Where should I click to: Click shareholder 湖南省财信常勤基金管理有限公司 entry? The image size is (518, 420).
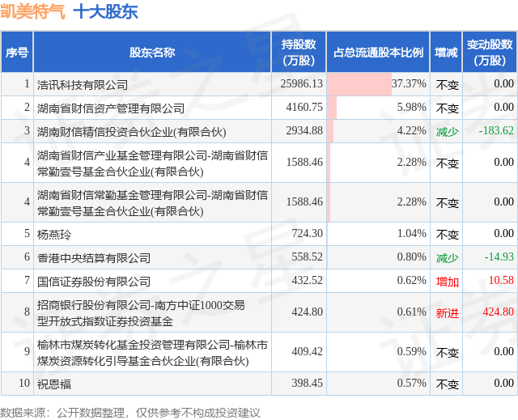152,203
